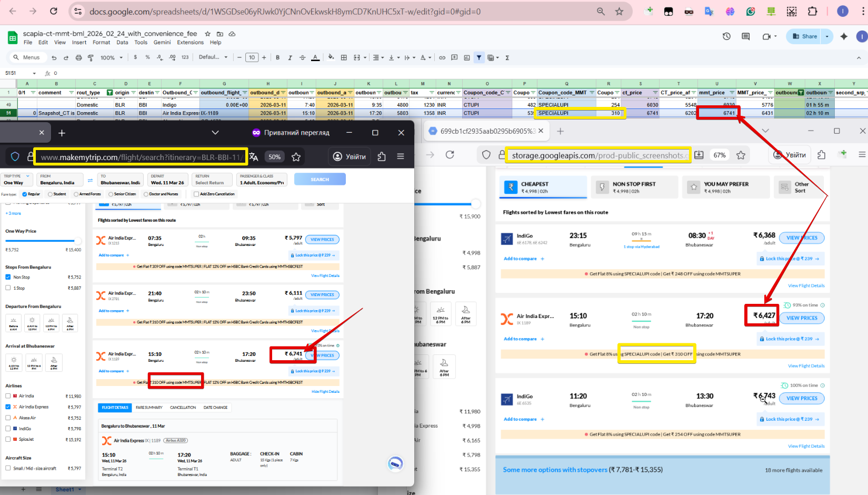Open comments panel in Sheets
The image size is (868, 495).
click(x=745, y=36)
